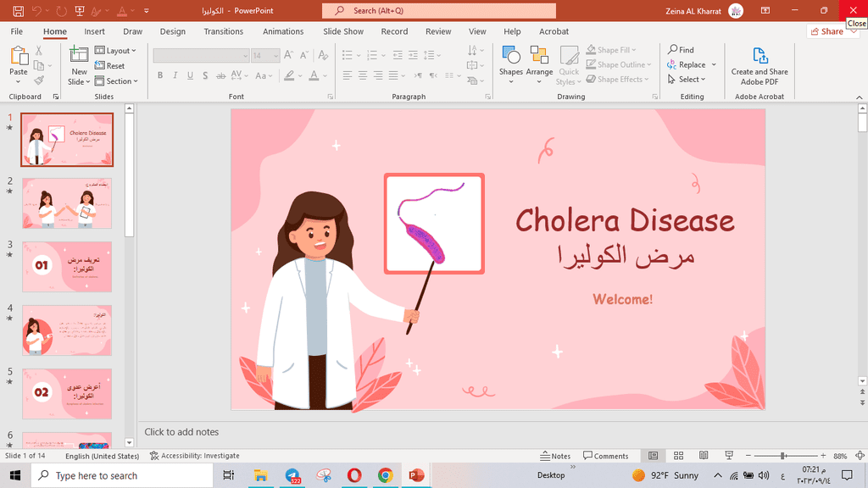Open the Arrange menu

click(539, 65)
